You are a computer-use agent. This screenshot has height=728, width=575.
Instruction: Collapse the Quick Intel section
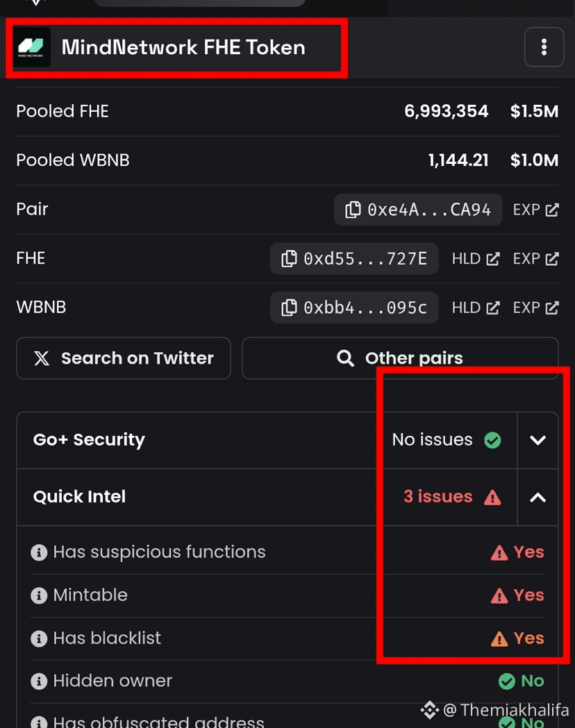pyautogui.click(x=537, y=498)
